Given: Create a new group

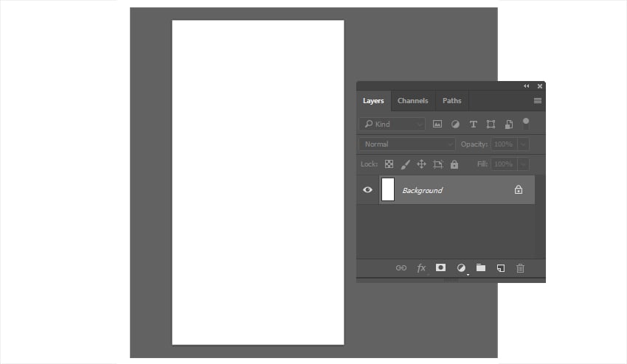Looking at the screenshot, I should tap(481, 267).
